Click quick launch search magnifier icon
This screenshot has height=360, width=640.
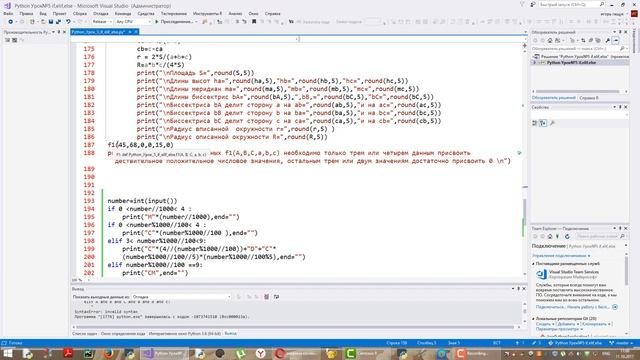[602, 4]
